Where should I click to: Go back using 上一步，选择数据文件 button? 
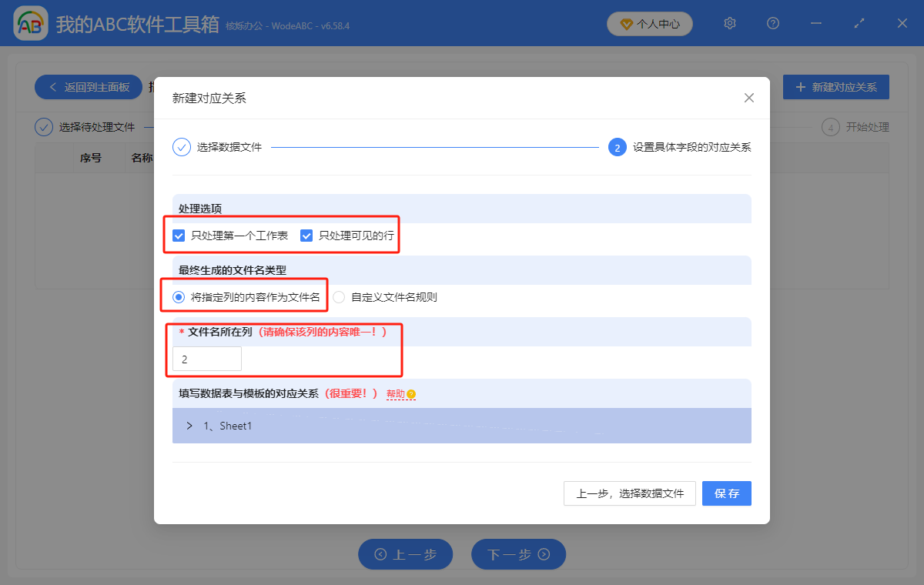(629, 493)
